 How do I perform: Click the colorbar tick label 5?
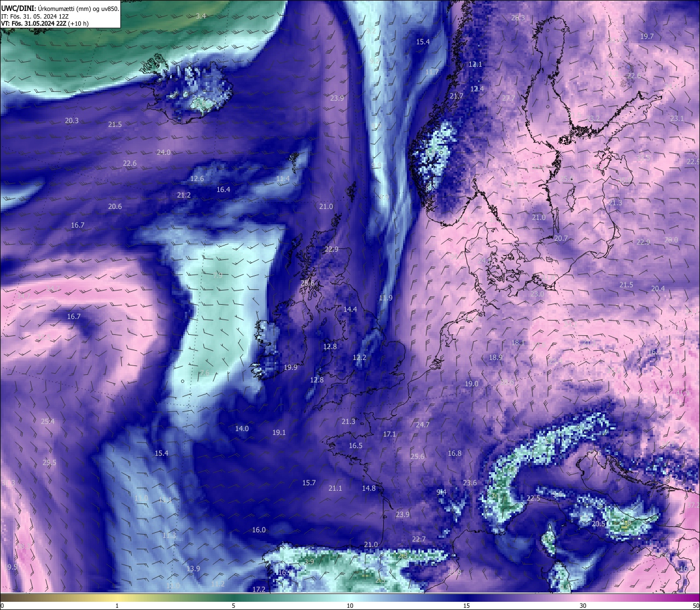[234, 606]
